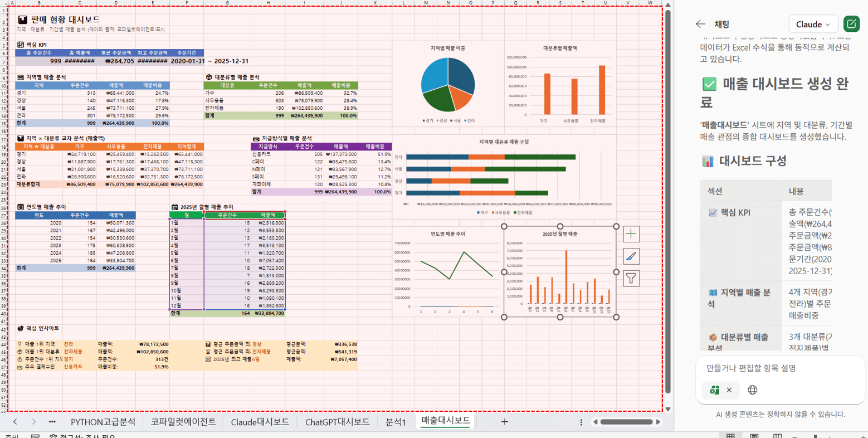Add a new sheet with plus button

click(504, 422)
